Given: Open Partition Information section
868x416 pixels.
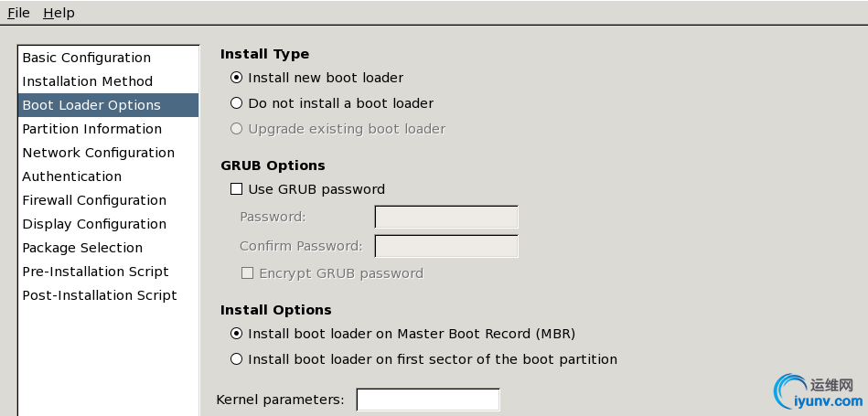Looking at the screenshot, I should pyautogui.click(x=91, y=129).
